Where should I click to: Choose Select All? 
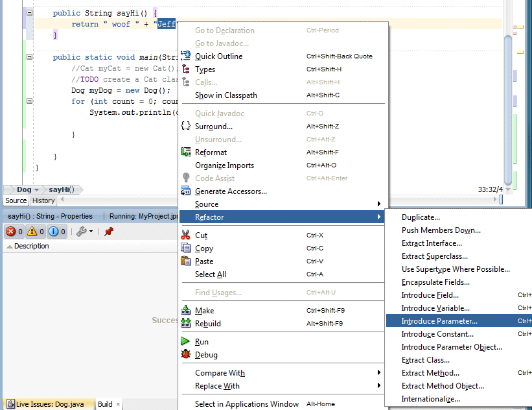[x=282, y=274]
